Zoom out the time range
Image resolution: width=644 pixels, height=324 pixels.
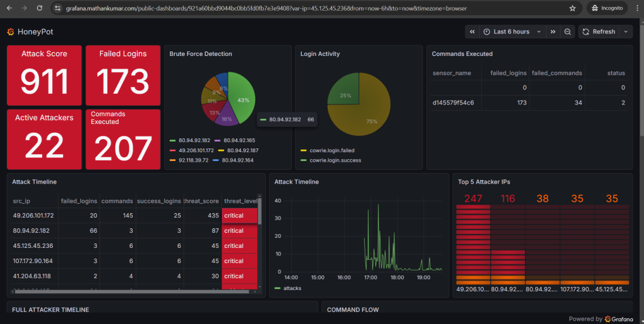[x=567, y=31]
